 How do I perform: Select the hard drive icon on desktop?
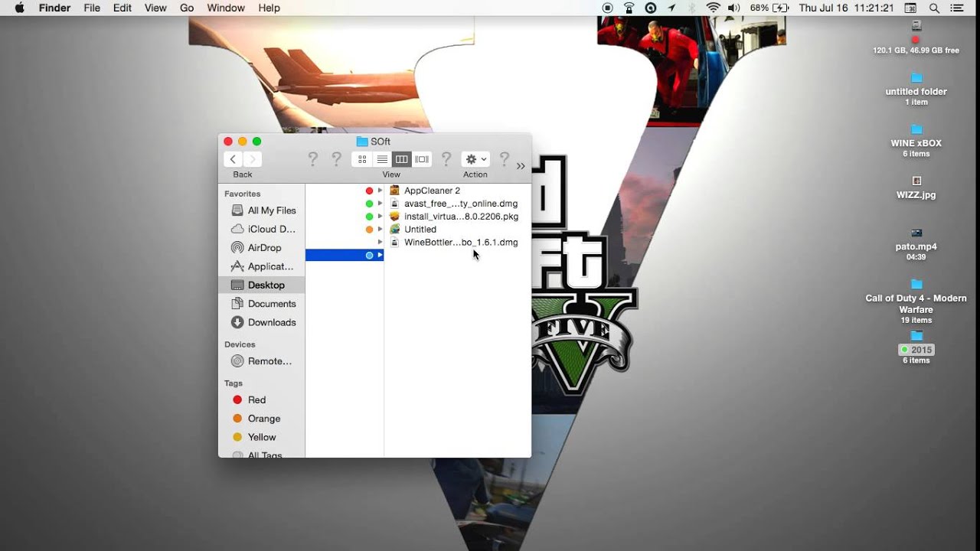click(x=916, y=25)
